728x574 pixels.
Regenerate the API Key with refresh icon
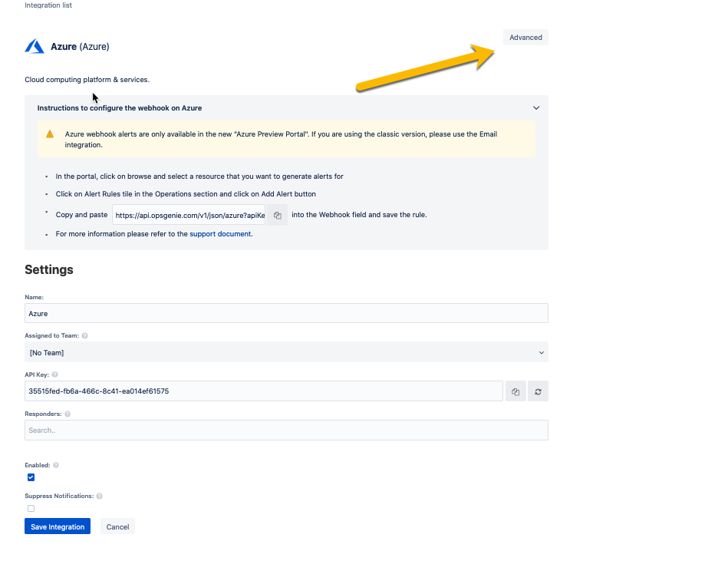(x=538, y=391)
